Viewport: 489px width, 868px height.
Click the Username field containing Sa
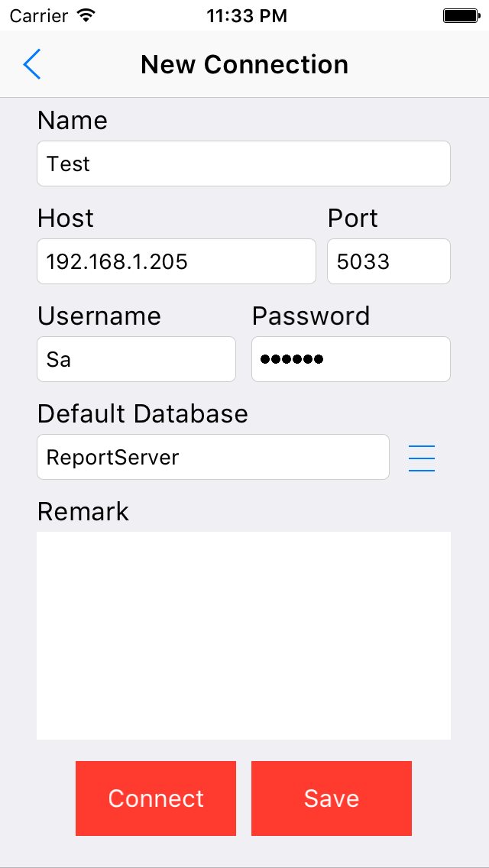tap(136, 359)
